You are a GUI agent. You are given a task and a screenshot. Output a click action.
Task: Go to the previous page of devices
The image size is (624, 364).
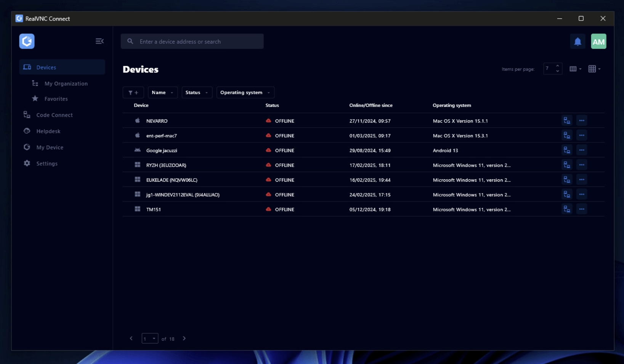point(131,338)
